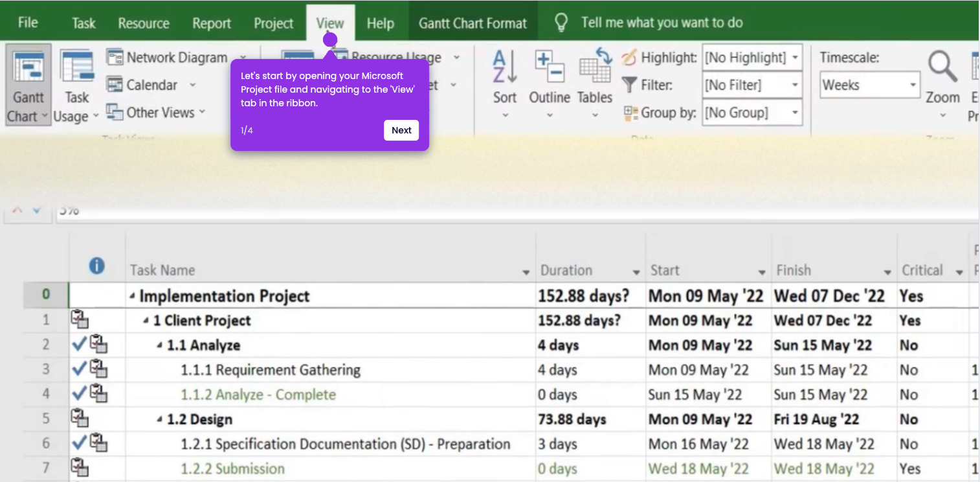Click the note icon on 1.2 Design row
Viewport: 980px width, 482px height.
(79, 418)
